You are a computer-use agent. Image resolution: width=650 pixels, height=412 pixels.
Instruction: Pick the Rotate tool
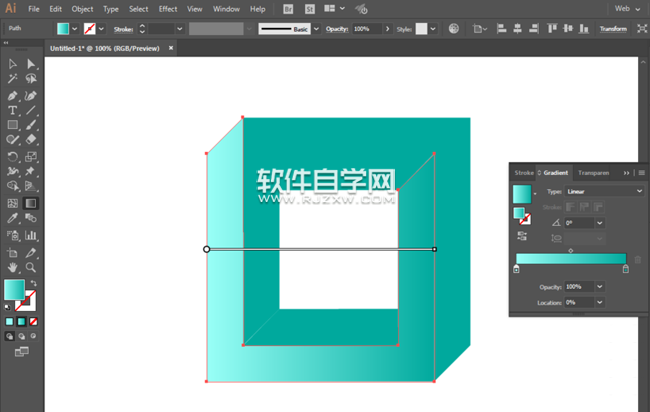click(12, 157)
